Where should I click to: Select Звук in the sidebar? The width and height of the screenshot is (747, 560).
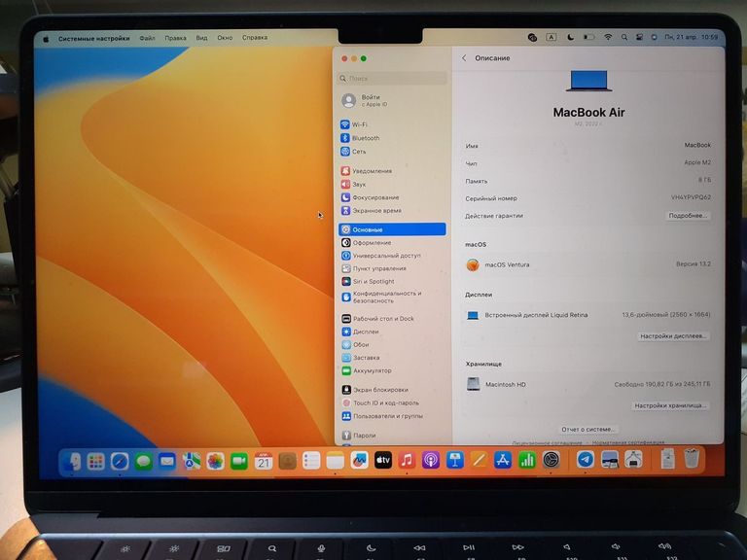(x=354, y=184)
